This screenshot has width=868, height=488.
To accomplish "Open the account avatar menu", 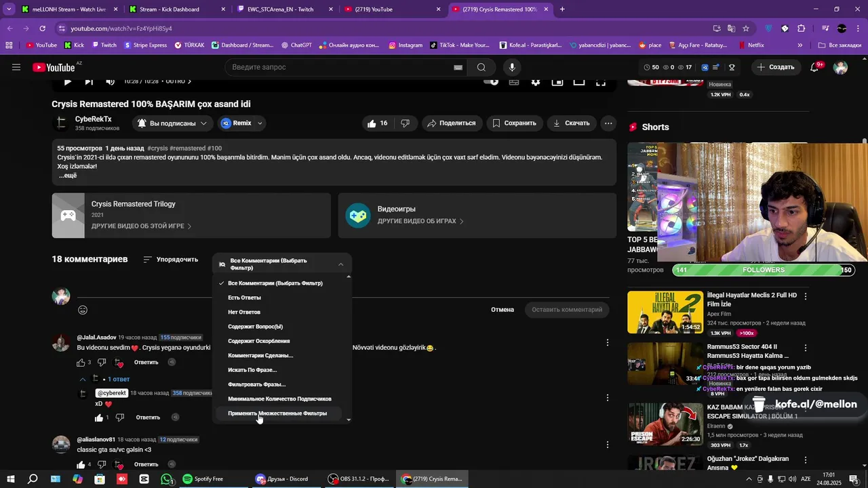I will tap(840, 67).
